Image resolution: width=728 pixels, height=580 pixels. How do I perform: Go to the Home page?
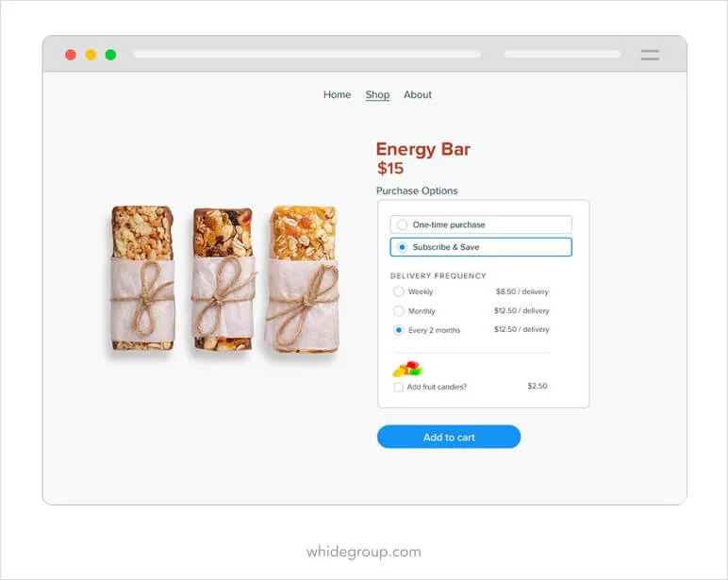click(x=337, y=94)
